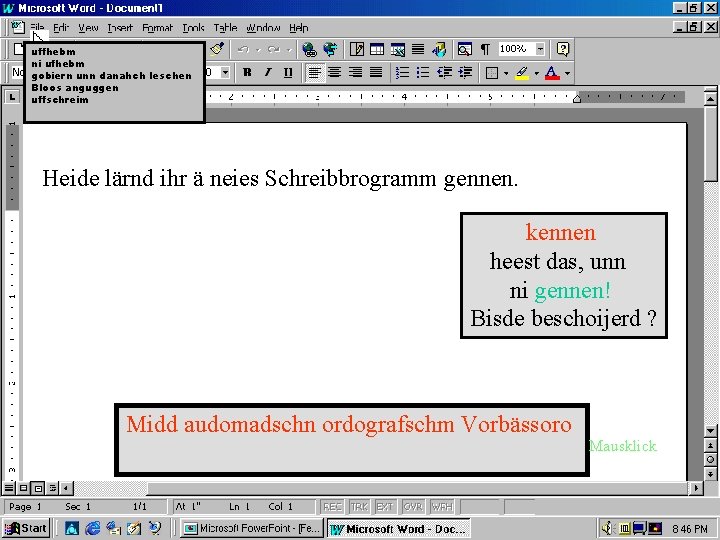Open the Highlight color dropdown arrow

(536, 73)
